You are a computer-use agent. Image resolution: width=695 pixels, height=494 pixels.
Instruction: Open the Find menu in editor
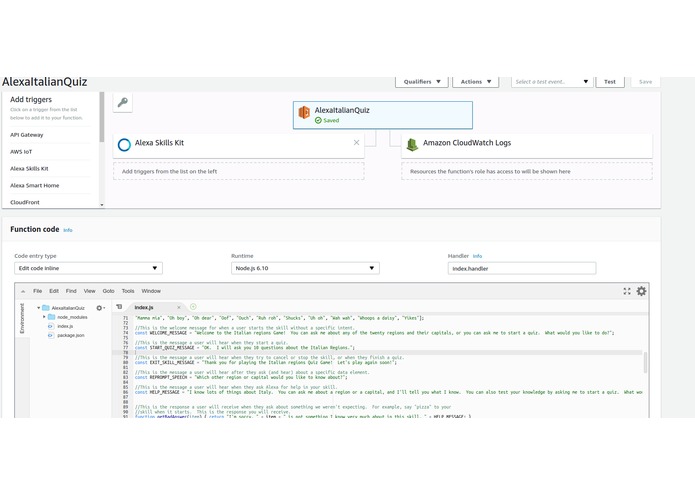71,291
